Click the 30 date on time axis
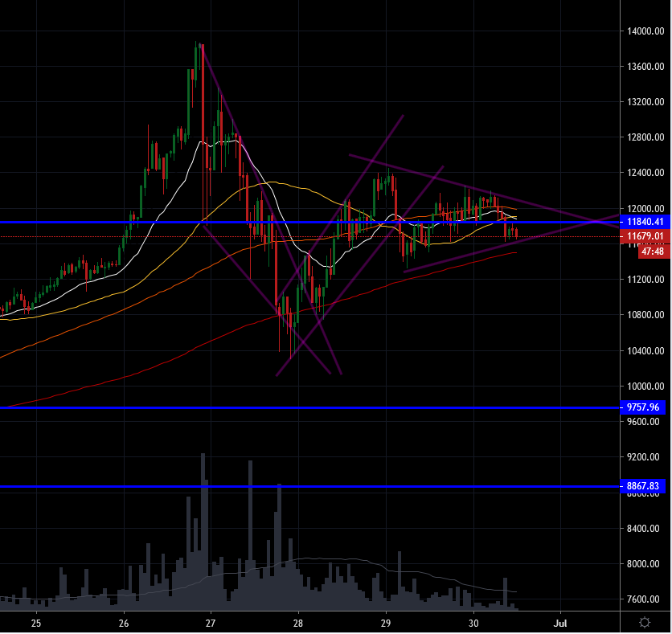The height and width of the screenshot is (634, 672). coord(473,623)
